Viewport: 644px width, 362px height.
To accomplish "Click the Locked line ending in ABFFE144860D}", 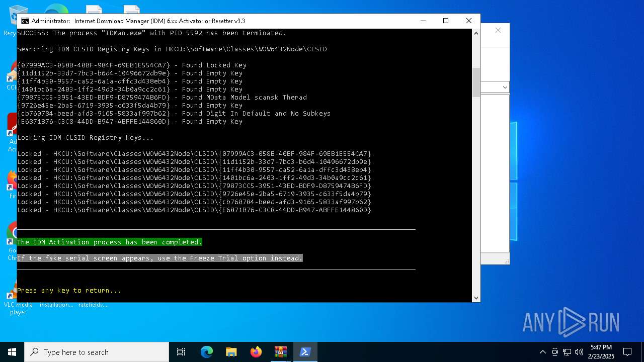I will [x=194, y=210].
